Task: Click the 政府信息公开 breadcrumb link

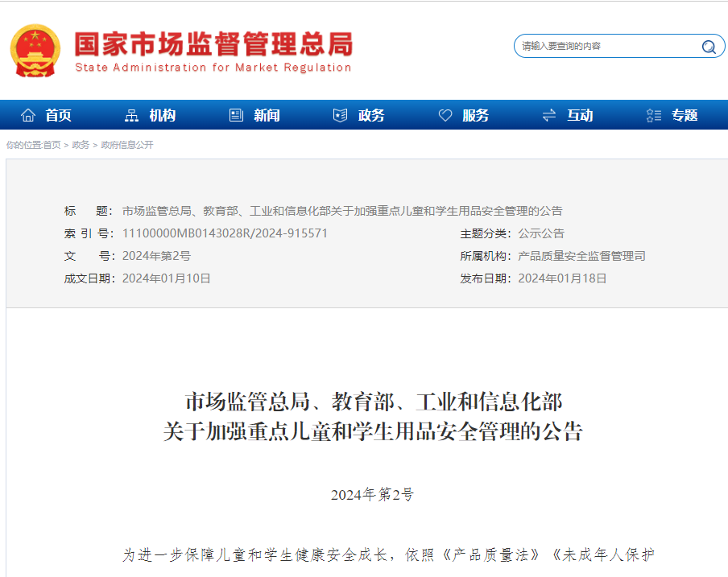Action: (126, 145)
